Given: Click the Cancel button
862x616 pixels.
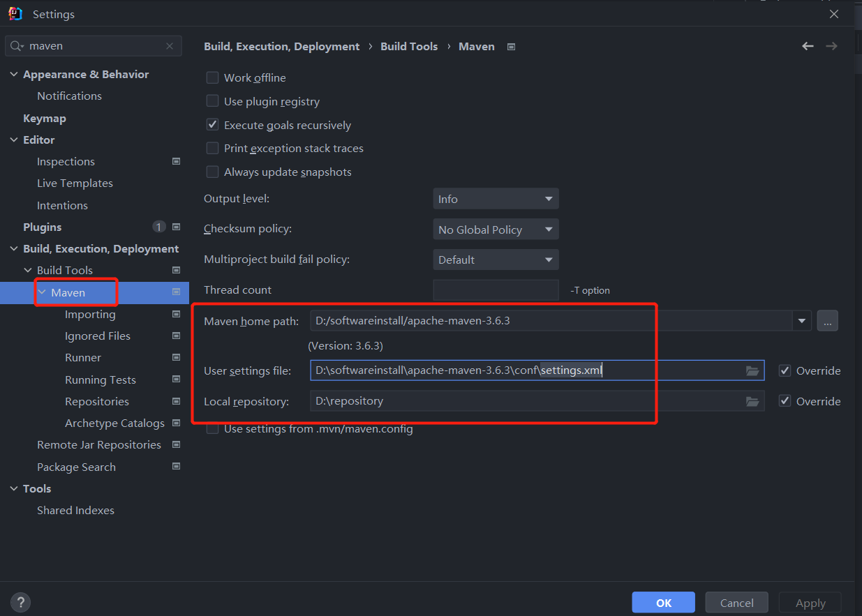Looking at the screenshot, I should click(x=737, y=603).
